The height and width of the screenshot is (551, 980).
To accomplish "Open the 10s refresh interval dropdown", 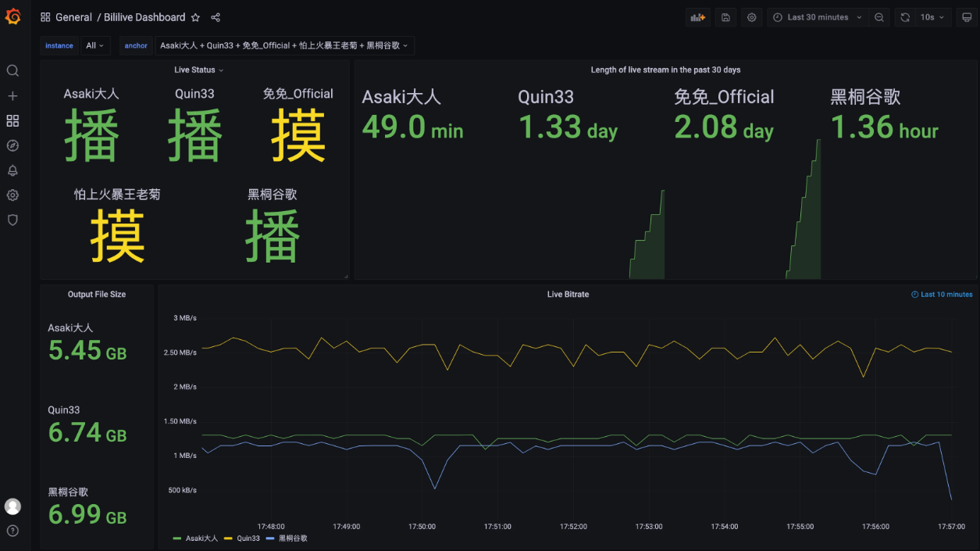I will pos(928,16).
